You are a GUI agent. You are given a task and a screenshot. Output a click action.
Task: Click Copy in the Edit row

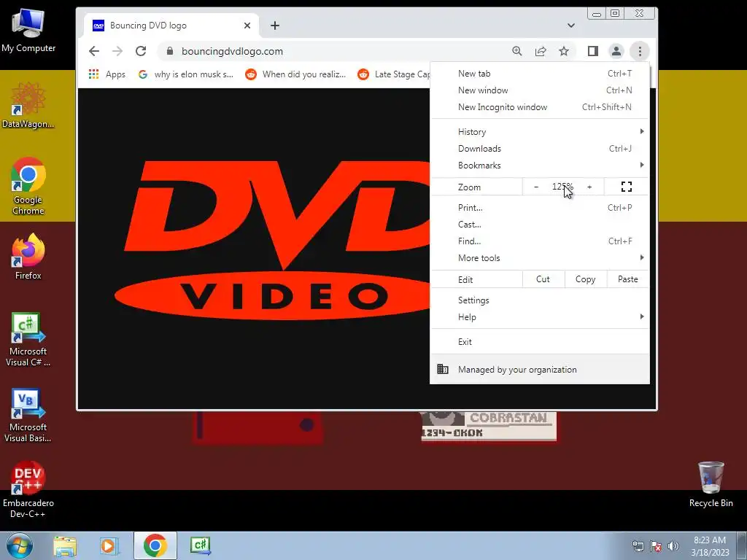[x=586, y=279]
